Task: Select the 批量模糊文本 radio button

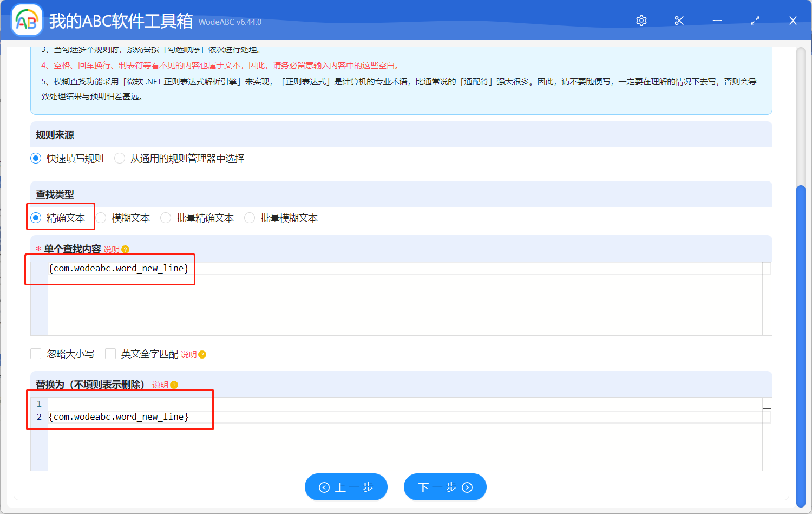Action: [x=249, y=217]
